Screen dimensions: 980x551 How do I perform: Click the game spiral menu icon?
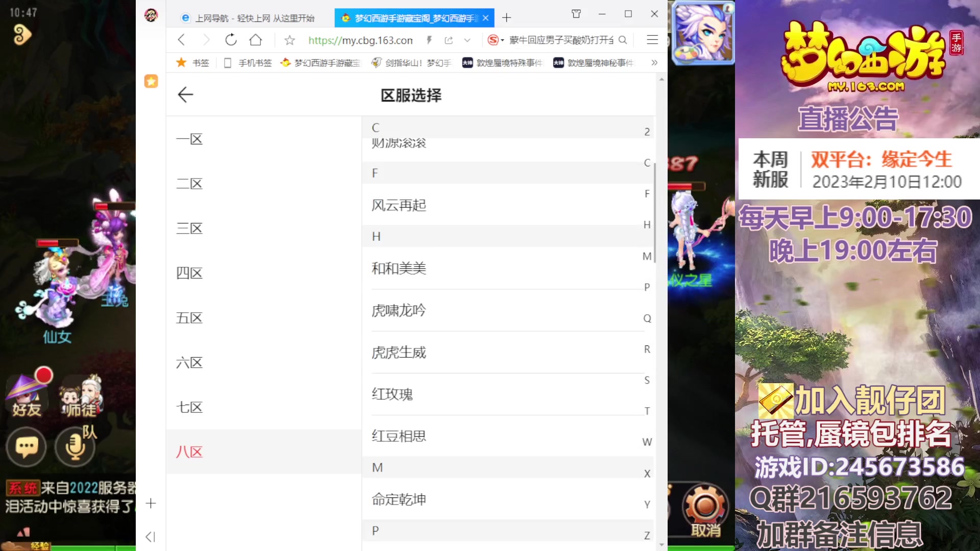click(x=22, y=35)
